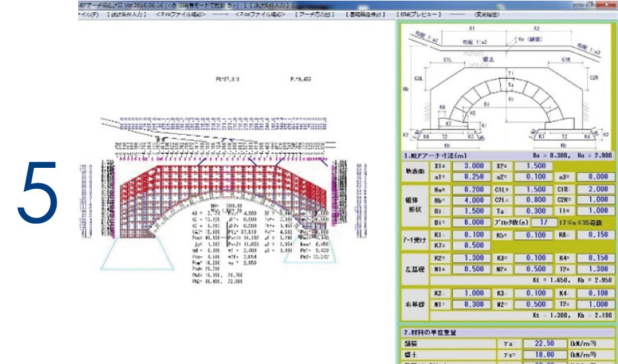Click the 舗装 unit weight field showing 22.50
618x364 pixels.
point(544,344)
